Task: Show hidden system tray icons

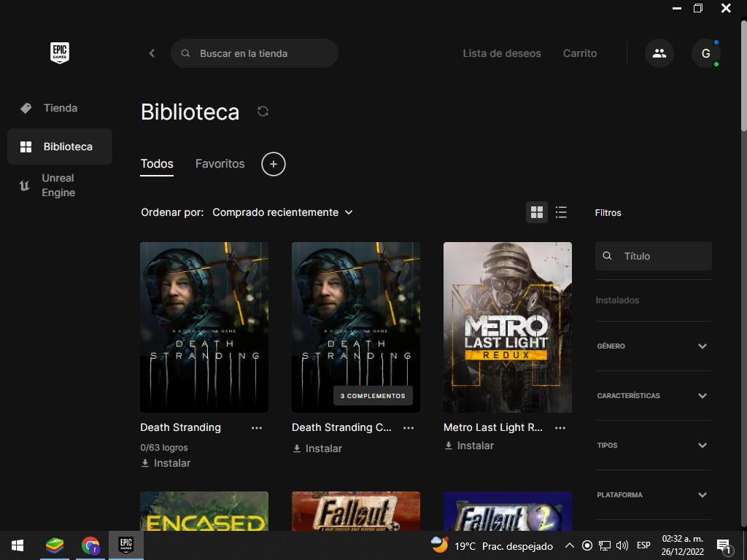Action: pyautogui.click(x=569, y=545)
